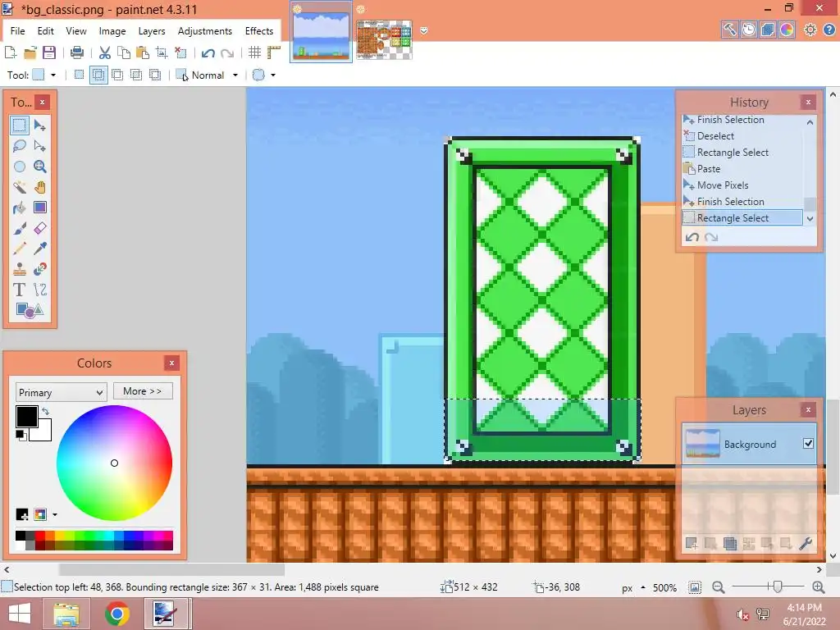The height and width of the screenshot is (630, 840).
Task: Open the Edit menu
Action: pyautogui.click(x=46, y=31)
